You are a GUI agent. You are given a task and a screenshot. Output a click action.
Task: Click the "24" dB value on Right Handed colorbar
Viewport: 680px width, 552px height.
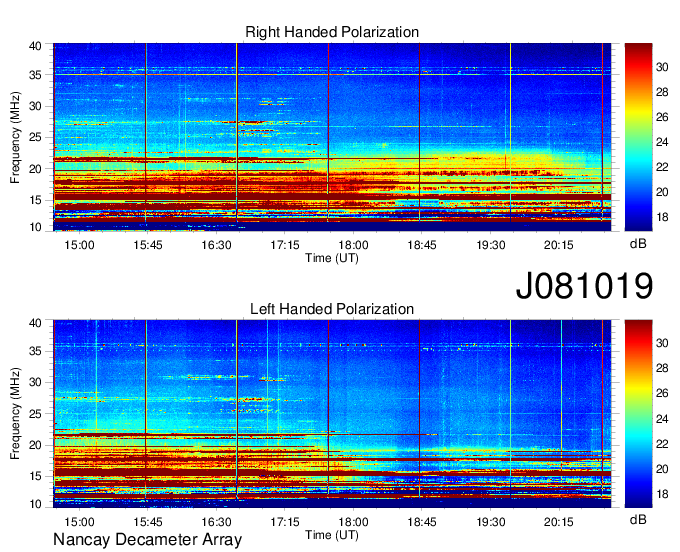pyautogui.click(x=662, y=142)
